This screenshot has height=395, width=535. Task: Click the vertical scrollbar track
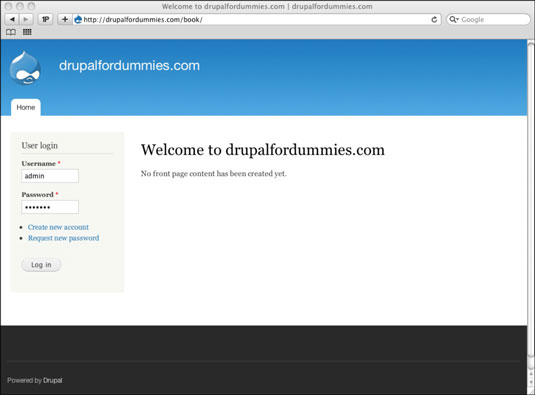click(531, 205)
